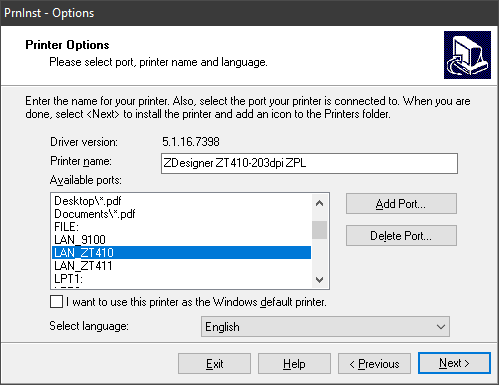Pick the Documents\*.pdf port
This screenshot has width=499, height=385.
coord(182,214)
